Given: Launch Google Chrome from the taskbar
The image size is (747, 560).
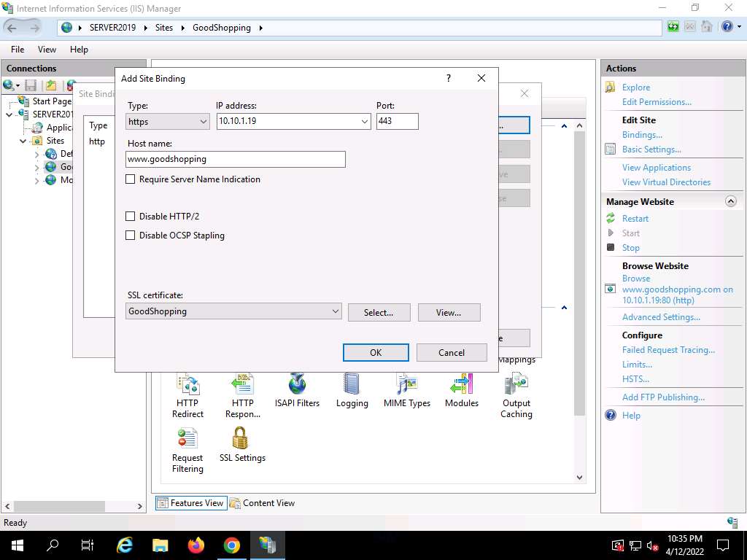Looking at the screenshot, I should 232,545.
